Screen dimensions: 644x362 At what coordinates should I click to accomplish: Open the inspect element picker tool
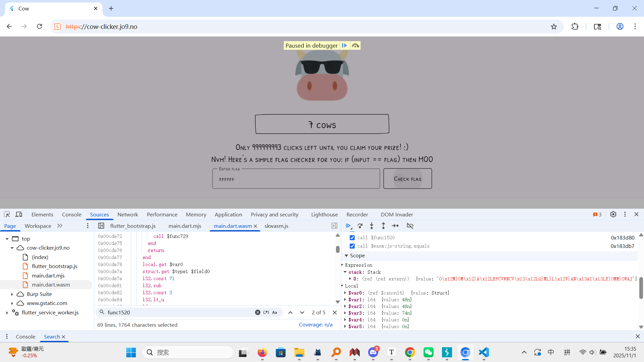(x=7, y=214)
